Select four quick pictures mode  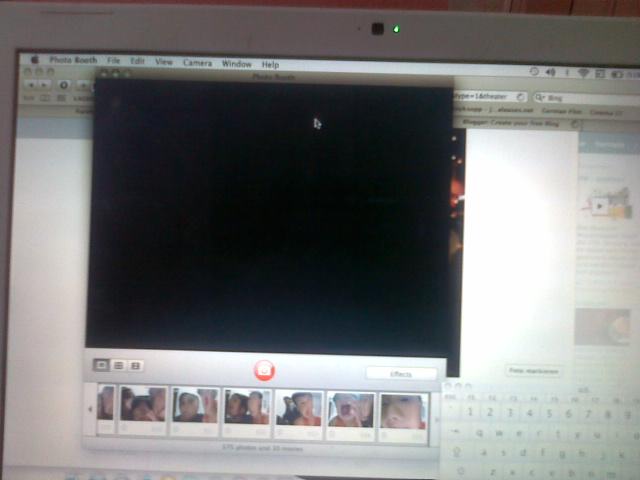(x=118, y=365)
